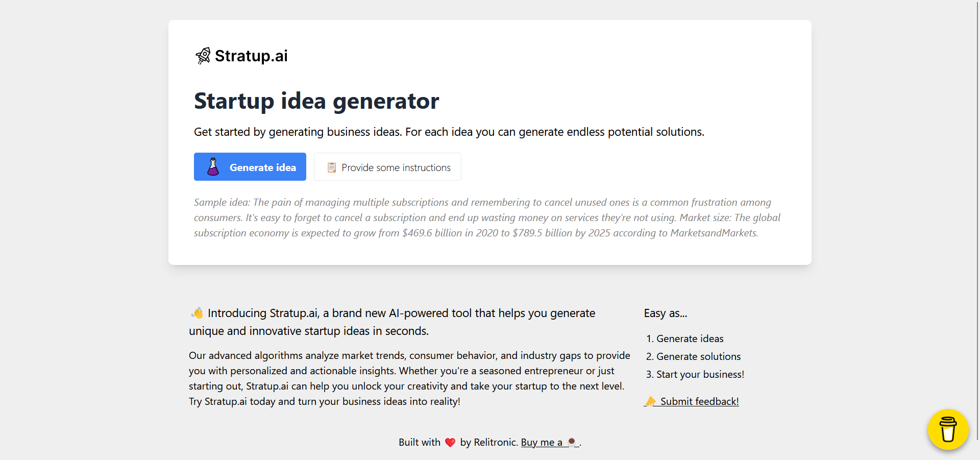Follow the Buy me a coffee link
The height and width of the screenshot is (460, 980).
pos(542,442)
